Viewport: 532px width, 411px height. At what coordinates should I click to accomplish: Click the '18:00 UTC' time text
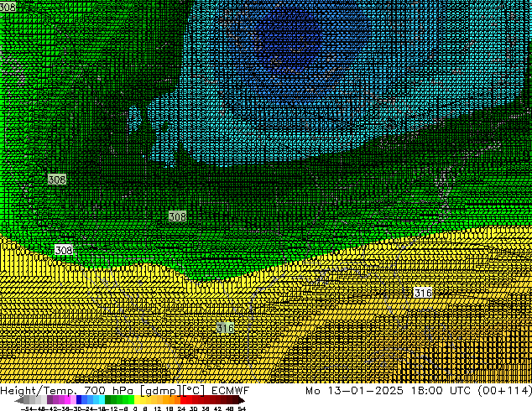coord(441,390)
